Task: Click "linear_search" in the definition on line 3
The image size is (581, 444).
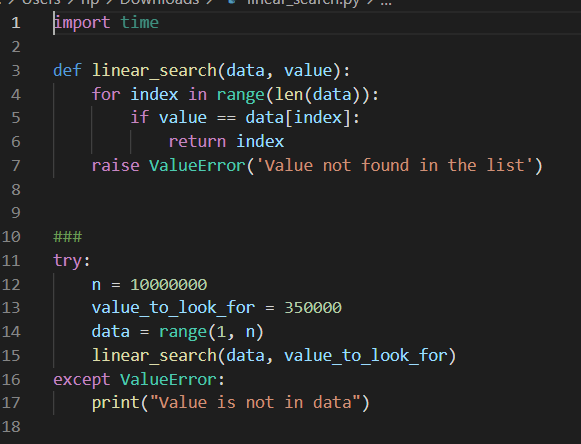Action: (154, 70)
